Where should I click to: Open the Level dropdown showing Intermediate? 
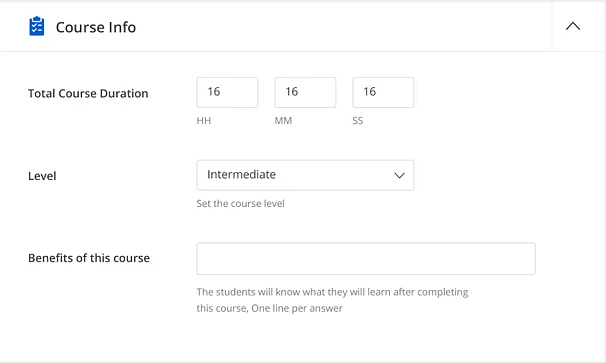[x=305, y=175]
